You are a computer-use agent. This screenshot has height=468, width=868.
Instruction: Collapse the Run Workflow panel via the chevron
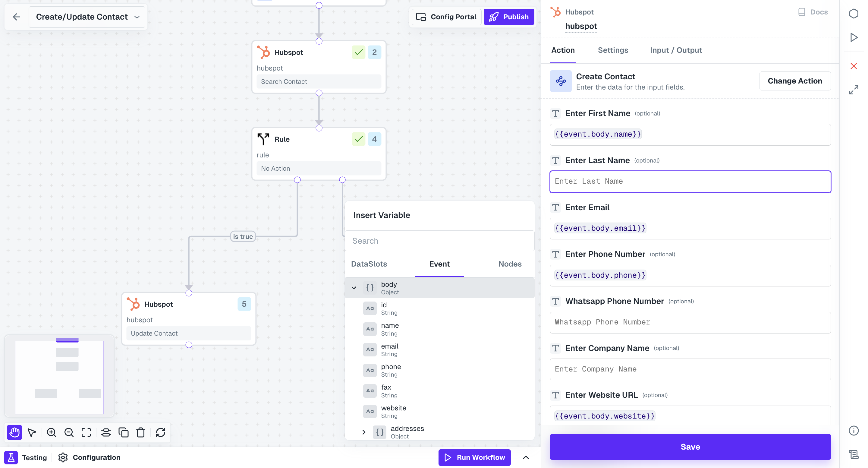click(x=526, y=457)
